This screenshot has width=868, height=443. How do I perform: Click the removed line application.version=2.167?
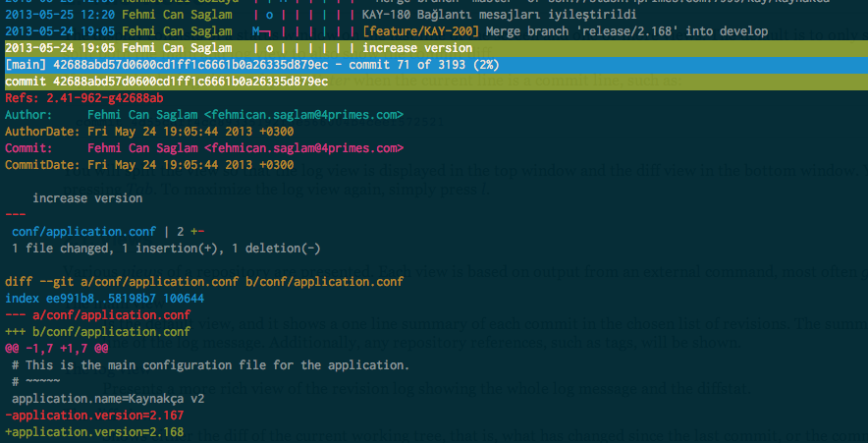(x=94, y=415)
